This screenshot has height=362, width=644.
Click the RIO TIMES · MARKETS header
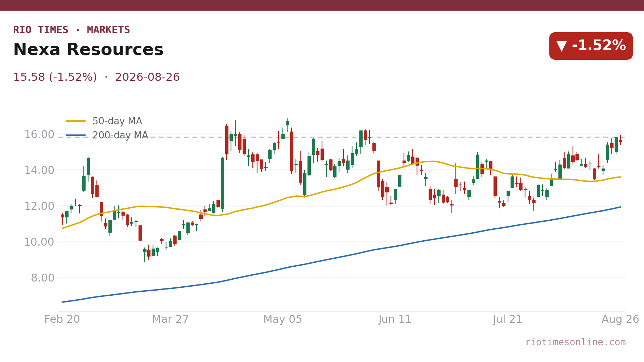[71, 30]
